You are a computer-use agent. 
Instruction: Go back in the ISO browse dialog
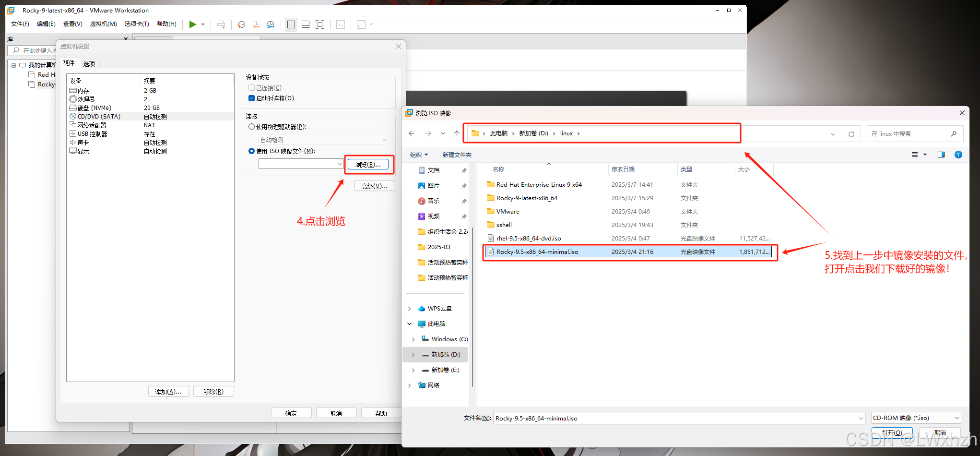(x=412, y=133)
